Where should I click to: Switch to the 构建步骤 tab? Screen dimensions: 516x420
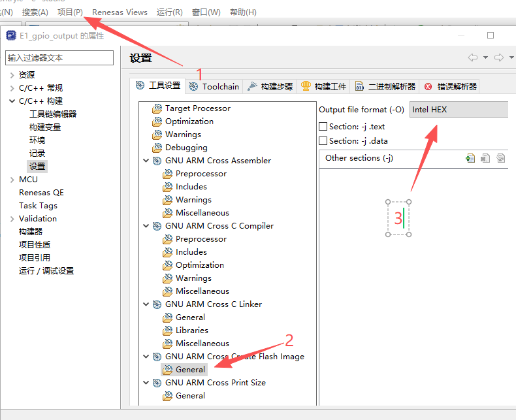point(270,87)
